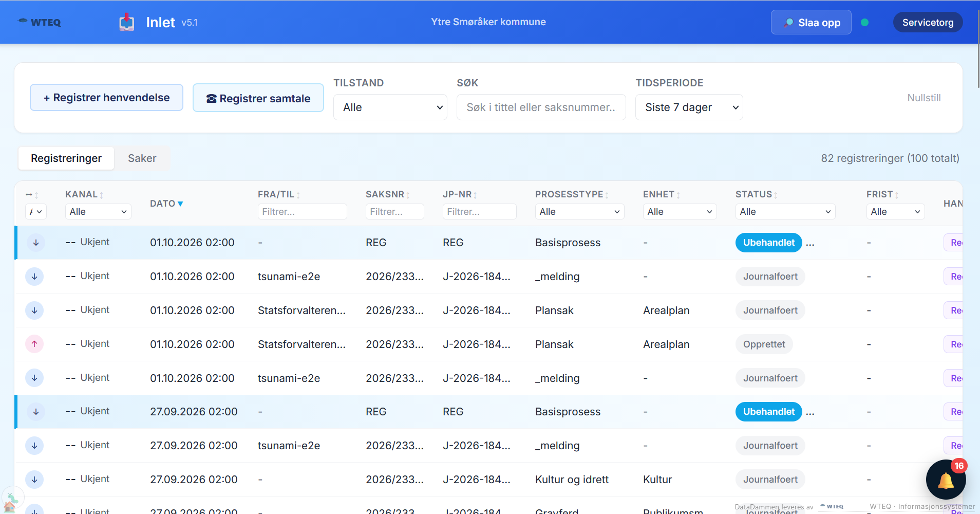Click the WTEQ logo in header
The height and width of the screenshot is (514, 980).
click(40, 22)
